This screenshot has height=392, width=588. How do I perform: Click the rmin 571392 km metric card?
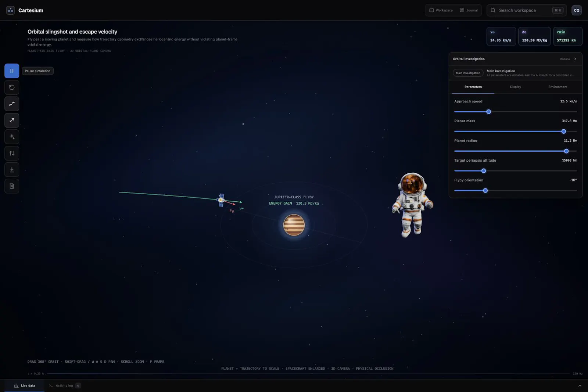567,36
